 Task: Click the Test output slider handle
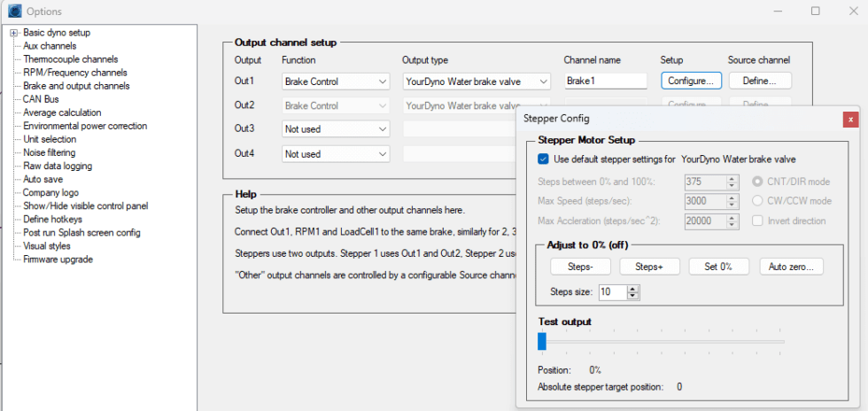542,341
